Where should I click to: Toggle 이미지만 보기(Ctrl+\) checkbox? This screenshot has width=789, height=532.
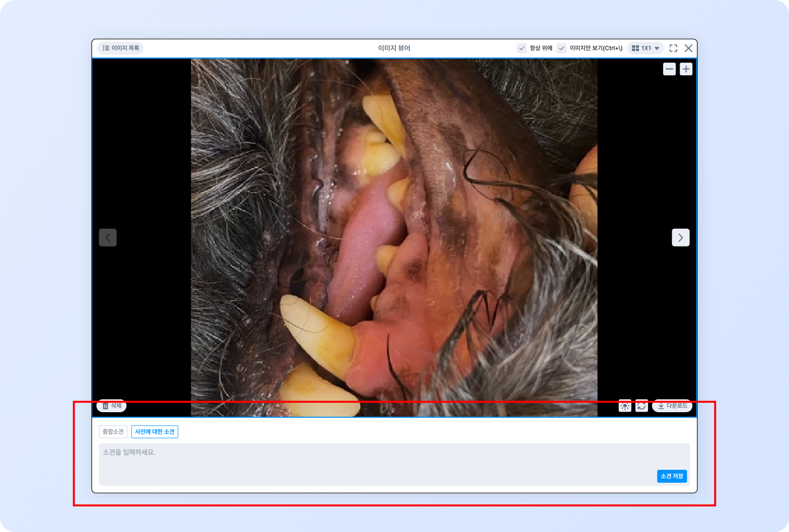pyautogui.click(x=562, y=48)
